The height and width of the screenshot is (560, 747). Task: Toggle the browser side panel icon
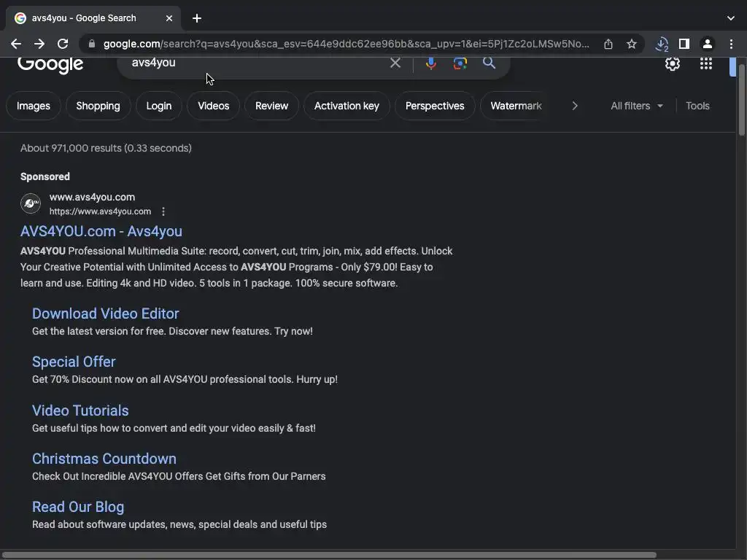[684, 44]
